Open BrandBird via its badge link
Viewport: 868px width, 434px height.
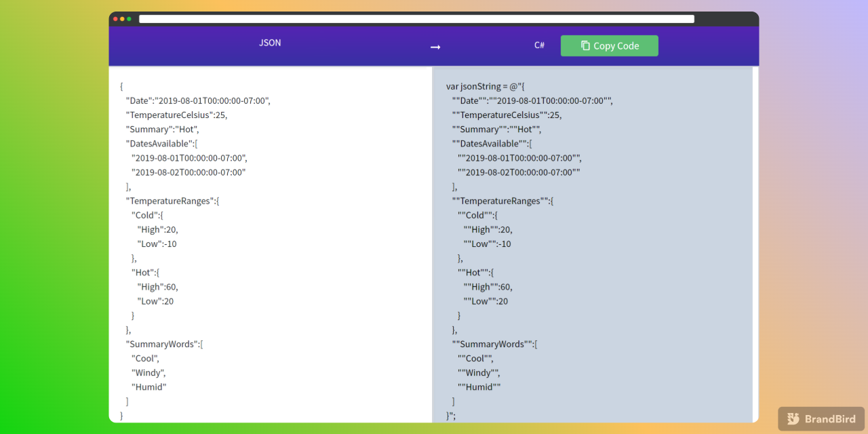pyautogui.click(x=821, y=418)
